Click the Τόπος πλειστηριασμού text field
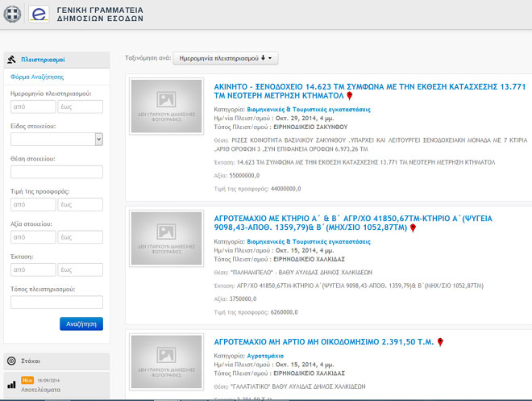 (56, 302)
